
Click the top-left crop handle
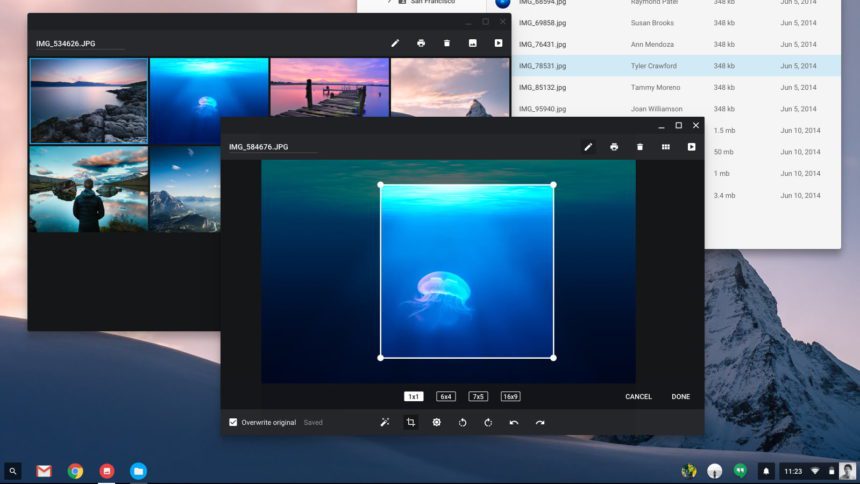[381, 185]
